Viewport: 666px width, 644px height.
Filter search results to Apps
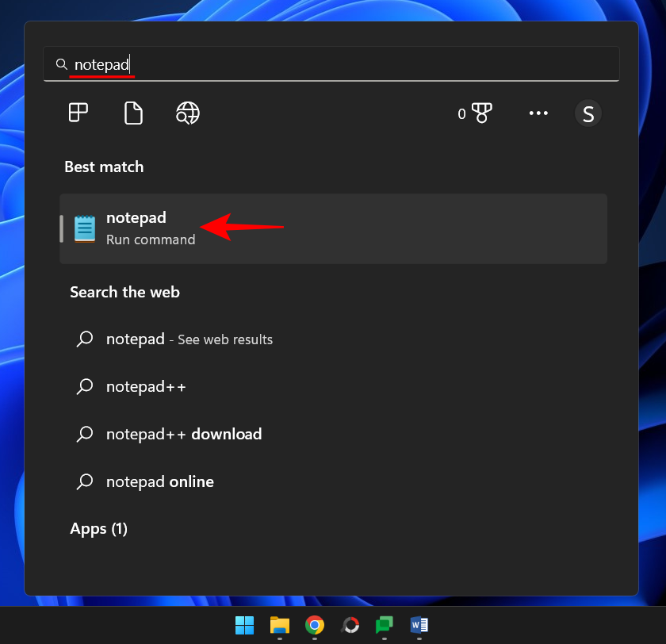(78, 113)
